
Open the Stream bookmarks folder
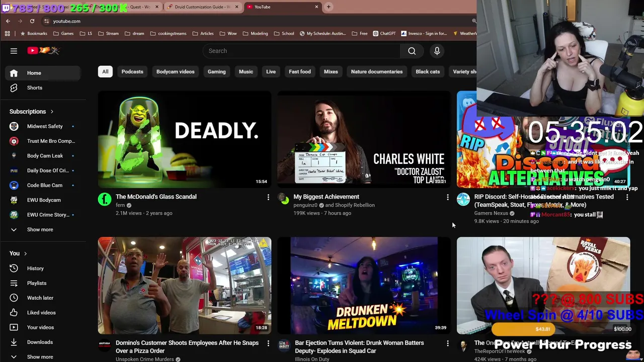coord(109,34)
